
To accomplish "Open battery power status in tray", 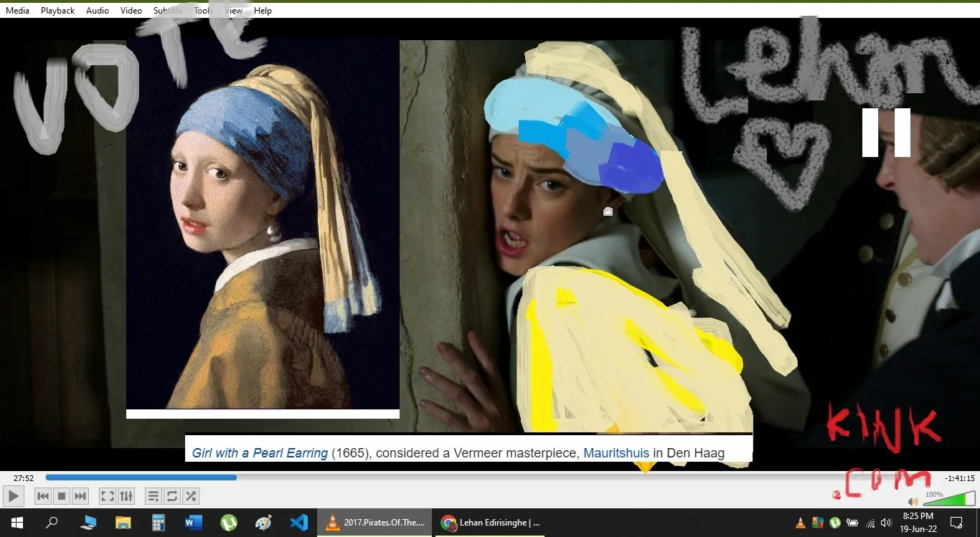I will (853, 523).
